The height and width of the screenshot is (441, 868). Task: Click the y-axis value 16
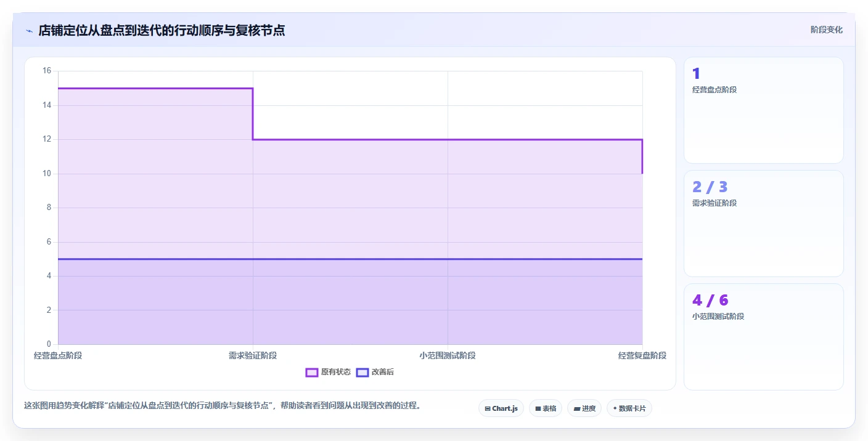point(47,71)
